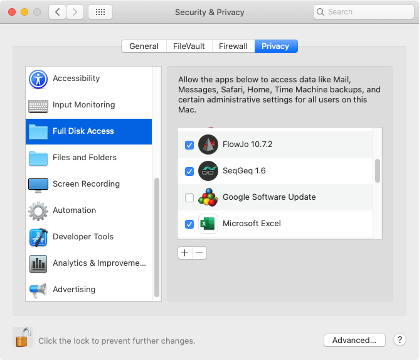Click the SeqGeq 1.6 app icon
The image size is (420, 360).
point(208,171)
